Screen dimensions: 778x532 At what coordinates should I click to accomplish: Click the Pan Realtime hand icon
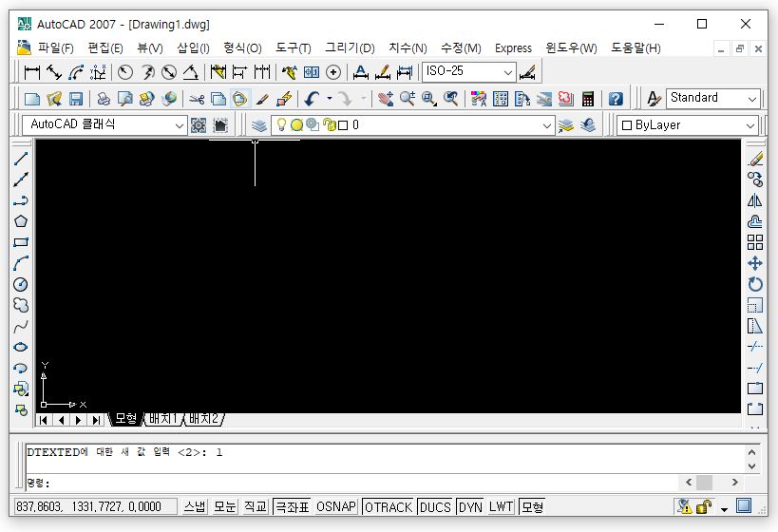[x=385, y=99]
